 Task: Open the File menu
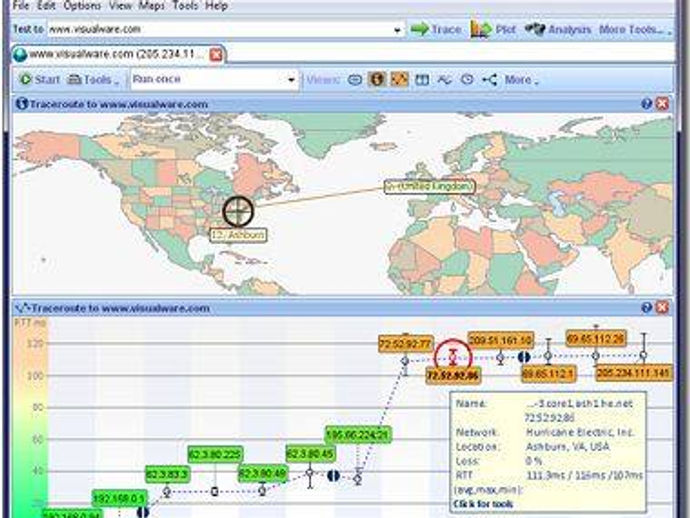click(x=20, y=6)
